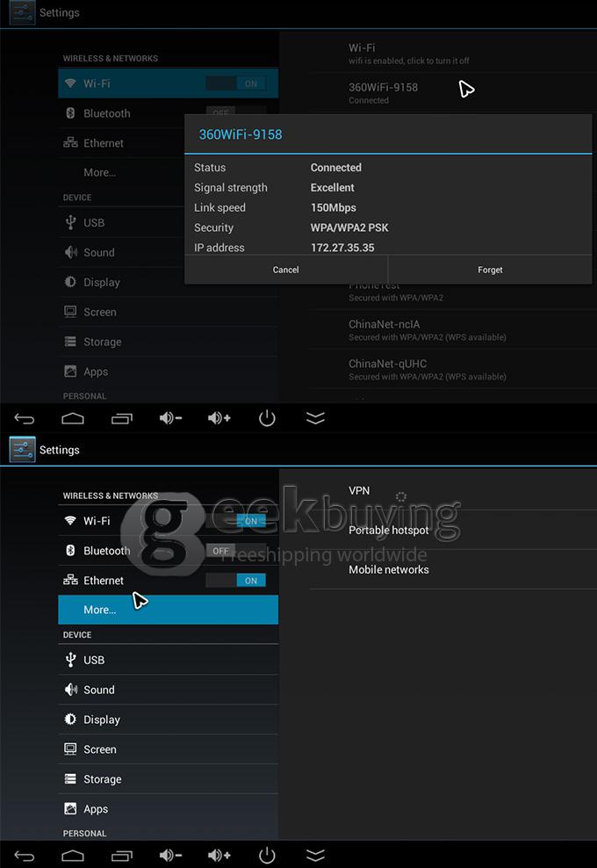Toggle Wi-Fi switch in upper settings screen
The height and width of the screenshot is (868, 597).
point(235,83)
